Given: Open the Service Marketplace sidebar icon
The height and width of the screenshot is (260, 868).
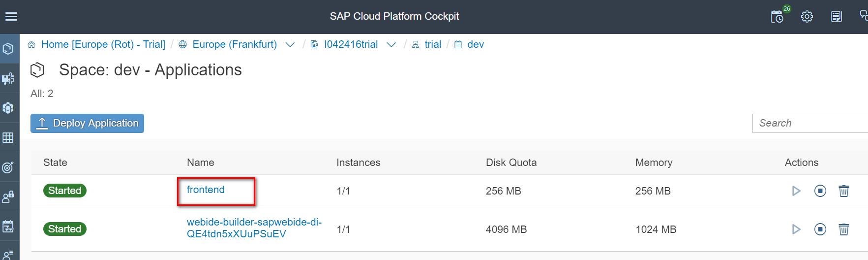Looking at the screenshot, I should pyautogui.click(x=8, y=78).
